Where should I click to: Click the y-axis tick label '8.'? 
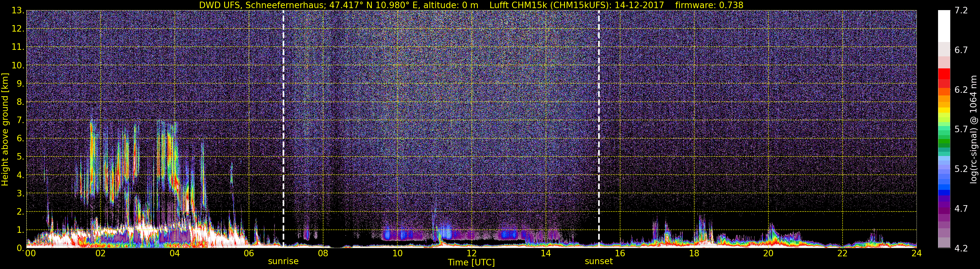(x=20, y=102)
